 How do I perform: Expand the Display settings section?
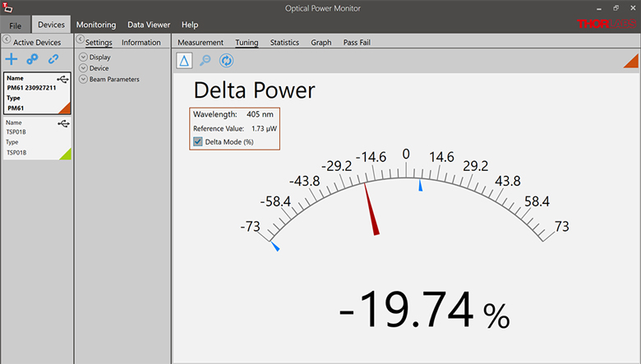(83, 58)
